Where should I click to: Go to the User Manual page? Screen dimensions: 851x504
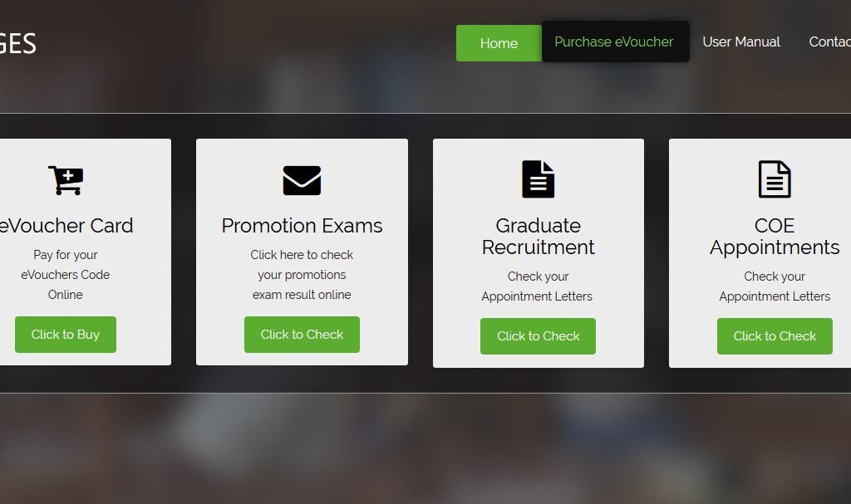(740, 42)
